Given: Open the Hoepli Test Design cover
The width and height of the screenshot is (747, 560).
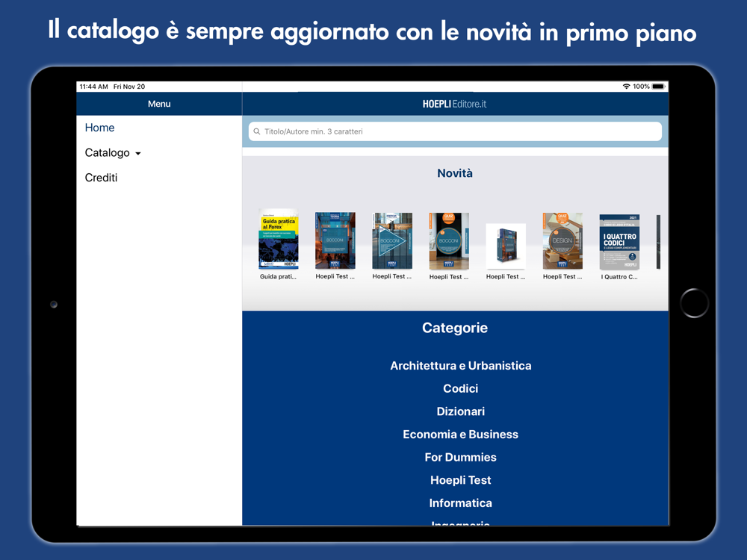Looking at the screenshot, I should (x=562, y=241).
